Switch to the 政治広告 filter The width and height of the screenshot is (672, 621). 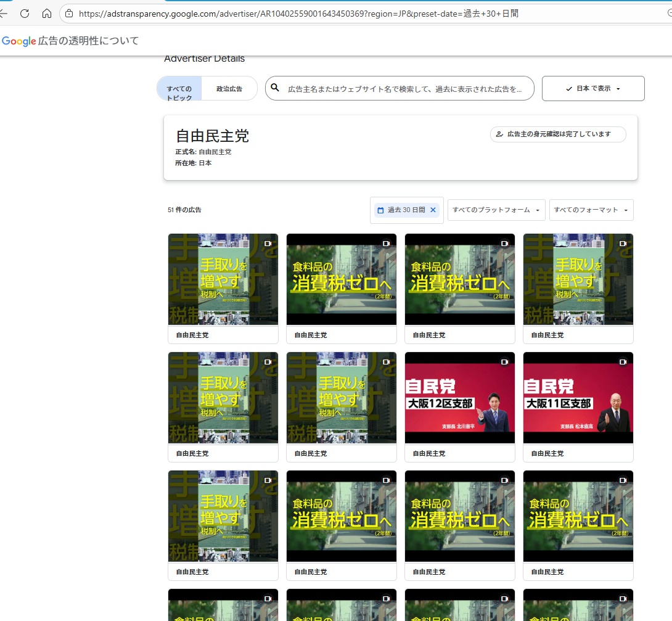point(229,89)
